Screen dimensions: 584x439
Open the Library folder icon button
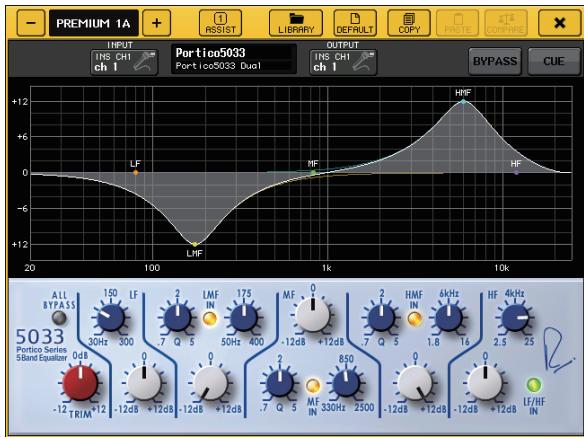[x=296, y=23]
